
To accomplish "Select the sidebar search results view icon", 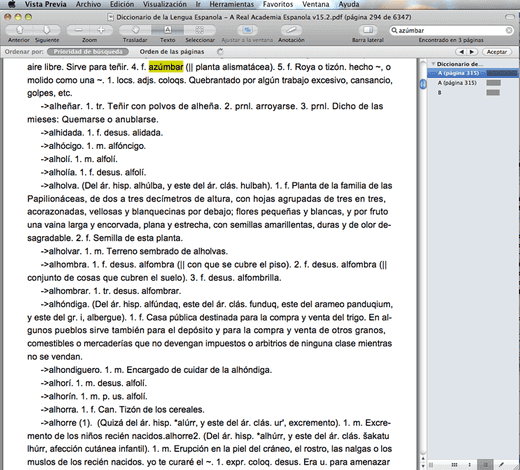I will pos(485,464).
